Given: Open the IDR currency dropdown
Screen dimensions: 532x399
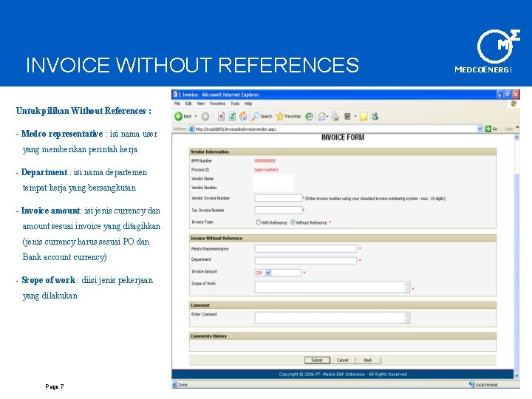Looking at the screenshot, I should 267,273.
